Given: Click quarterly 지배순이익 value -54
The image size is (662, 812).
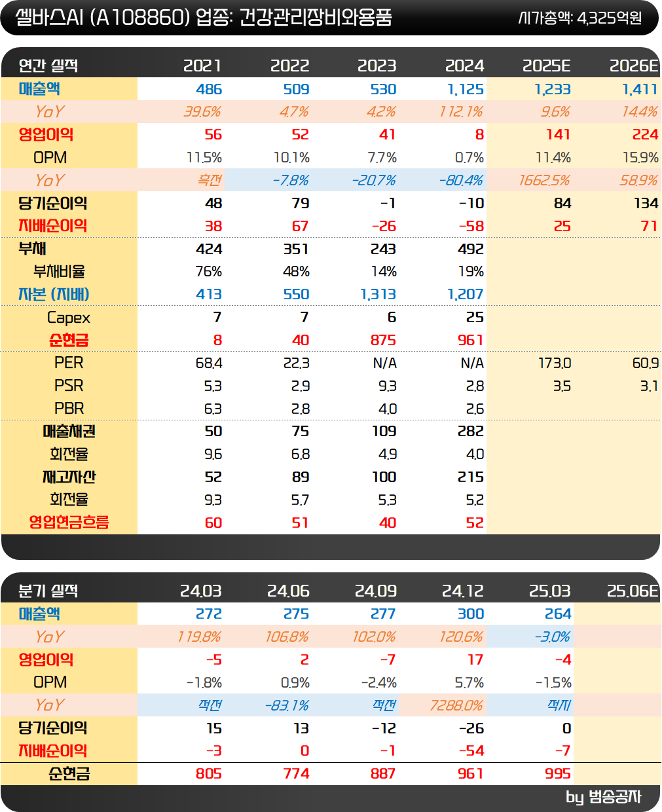Looking at the screenshot, I should 471,750.
